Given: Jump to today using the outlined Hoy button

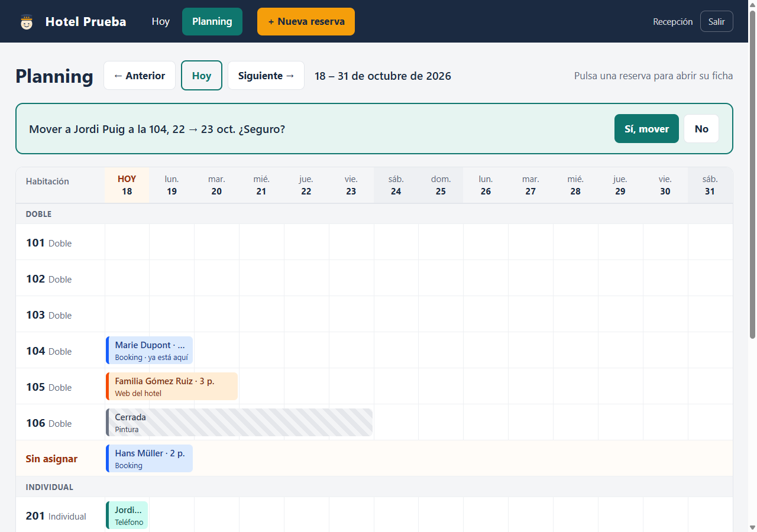Looking at the screenshot, I should click(202, 76).
